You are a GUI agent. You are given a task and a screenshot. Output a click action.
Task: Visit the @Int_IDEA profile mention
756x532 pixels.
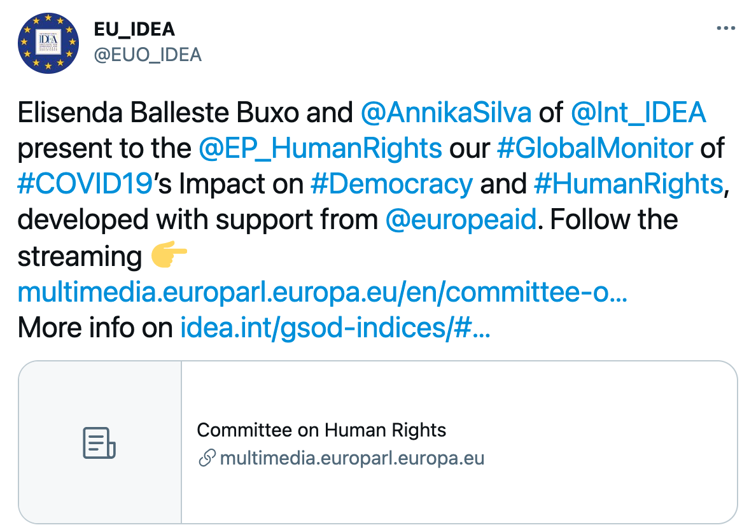tap(638, 113)
